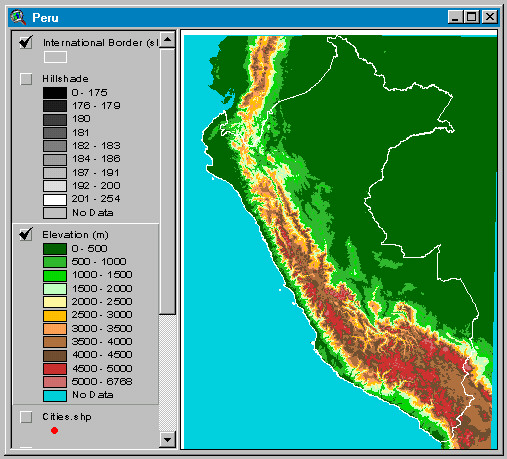The height and width of the screenshot is (459, 507).
Task: Click the legend vertical scrollbar thumb
Action: pyautogui.click(x=168, y=181)
